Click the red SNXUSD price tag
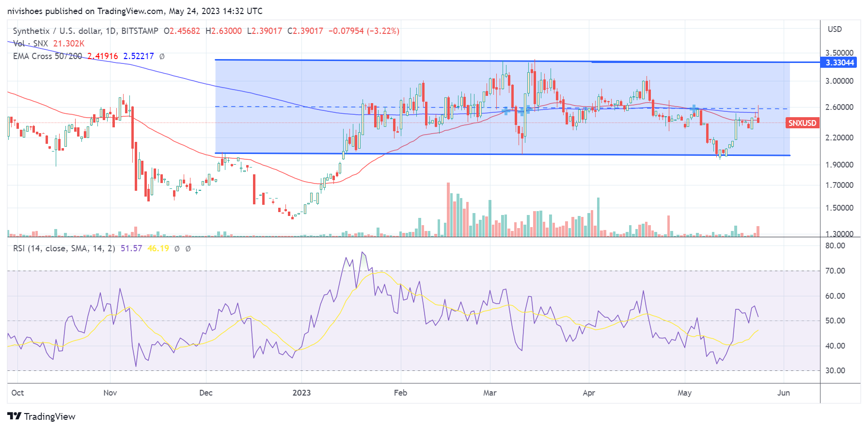The height and width of the screenshot is (429, 868). pos(802,123)
